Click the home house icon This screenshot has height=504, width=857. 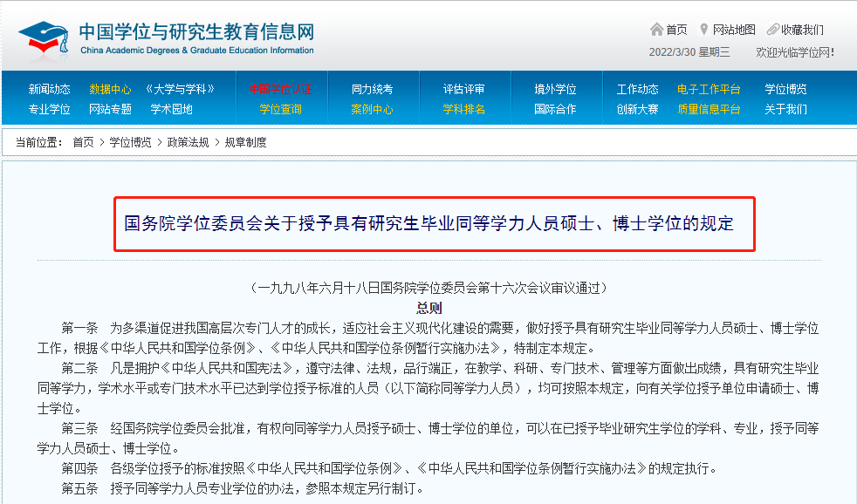[x=656, y=30]
